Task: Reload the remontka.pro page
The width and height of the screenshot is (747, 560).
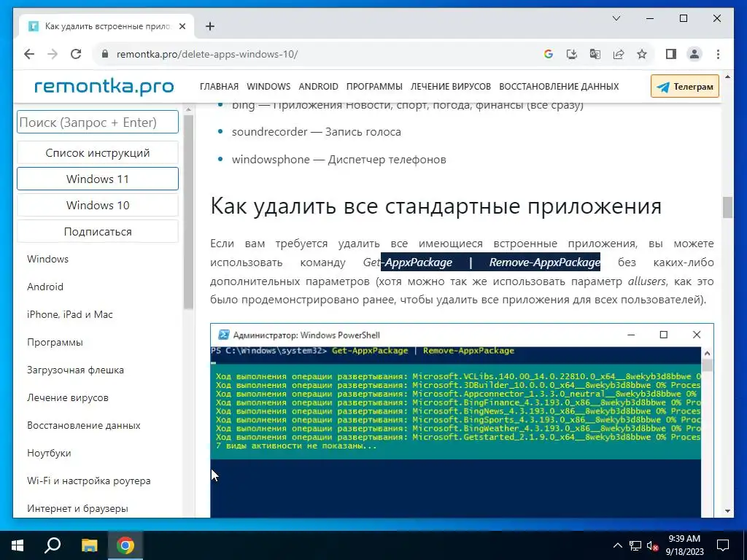Action: [x=76, y=54]
